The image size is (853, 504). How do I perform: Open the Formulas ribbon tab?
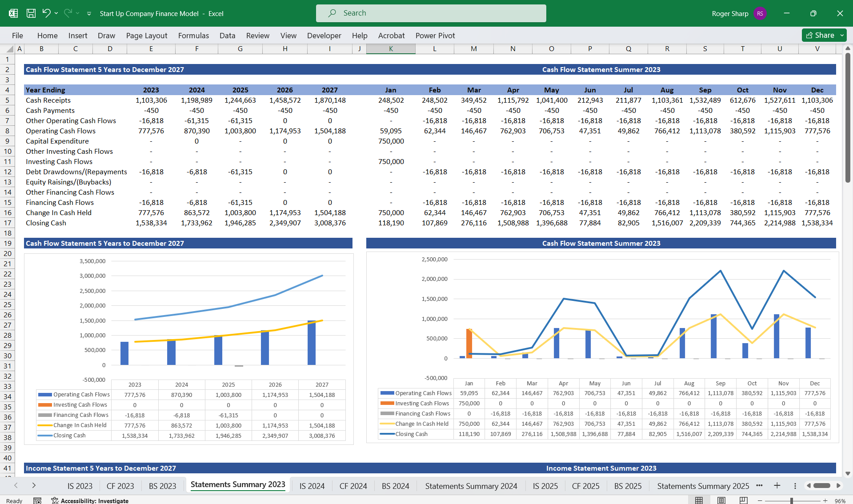coord(193,35)
